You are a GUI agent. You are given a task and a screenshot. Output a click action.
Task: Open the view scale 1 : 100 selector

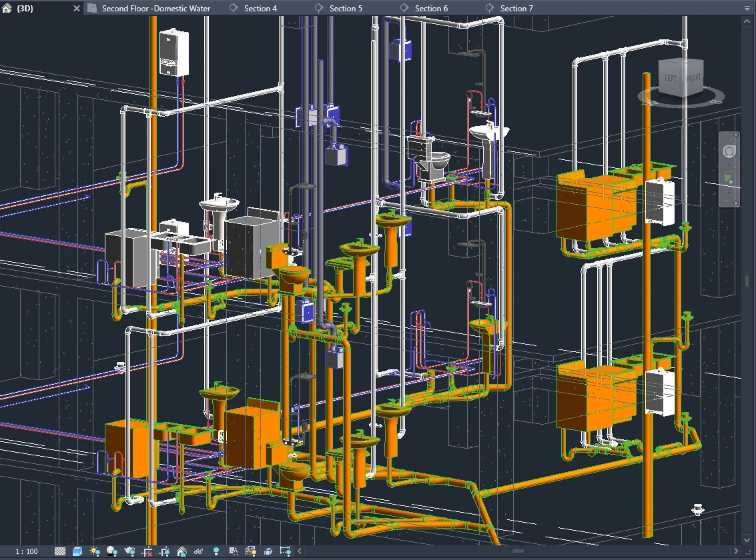coord(27,551)
